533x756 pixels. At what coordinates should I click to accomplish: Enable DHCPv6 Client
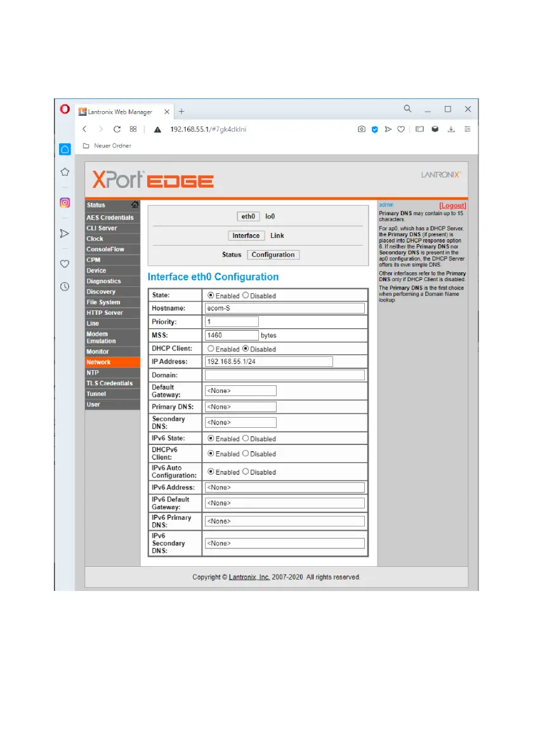click(211, 453)
